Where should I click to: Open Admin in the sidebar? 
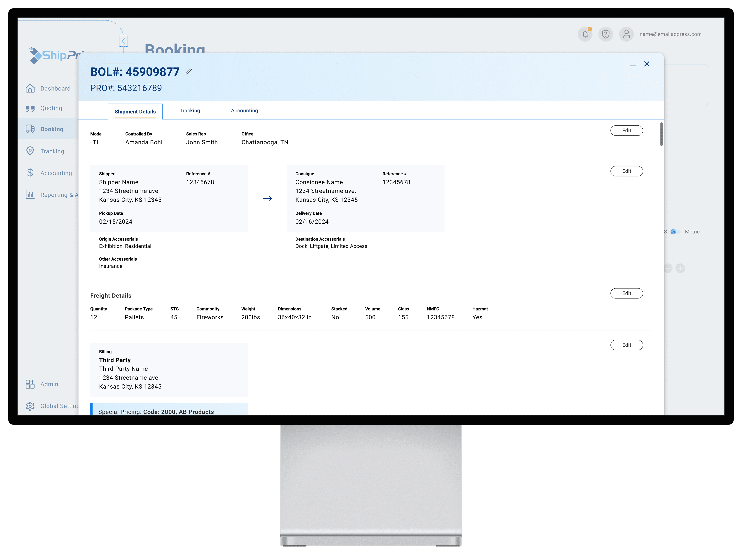pos(49,384)
